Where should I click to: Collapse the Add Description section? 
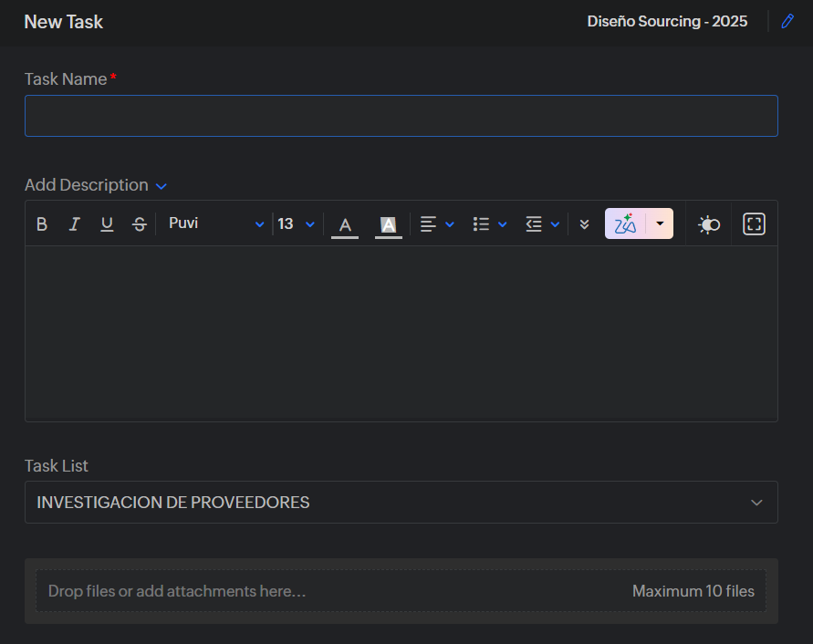(162, 186)
